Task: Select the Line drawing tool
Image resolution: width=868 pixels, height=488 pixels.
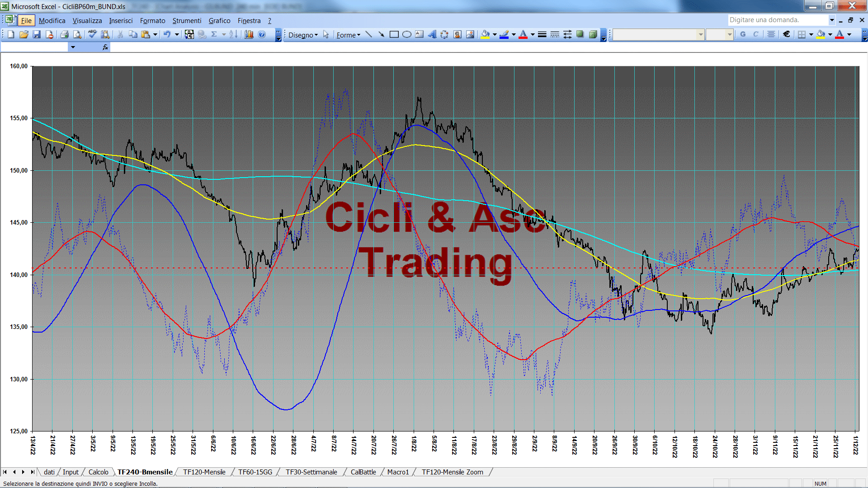Action: [x=368, y=34]
